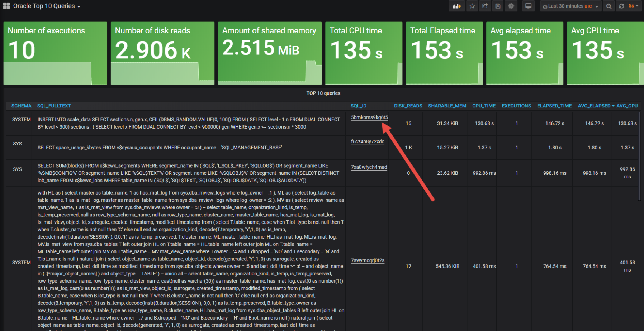Sort table by EXECUTIONS column
This screenshot has height=331, width=644.
pos(516,106)
